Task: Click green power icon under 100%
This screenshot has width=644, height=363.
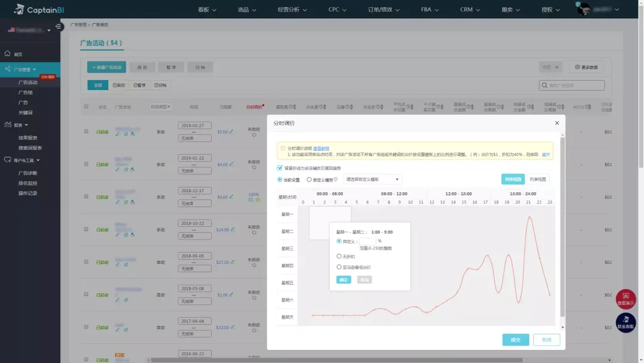Action: click(x=258, y=200)
